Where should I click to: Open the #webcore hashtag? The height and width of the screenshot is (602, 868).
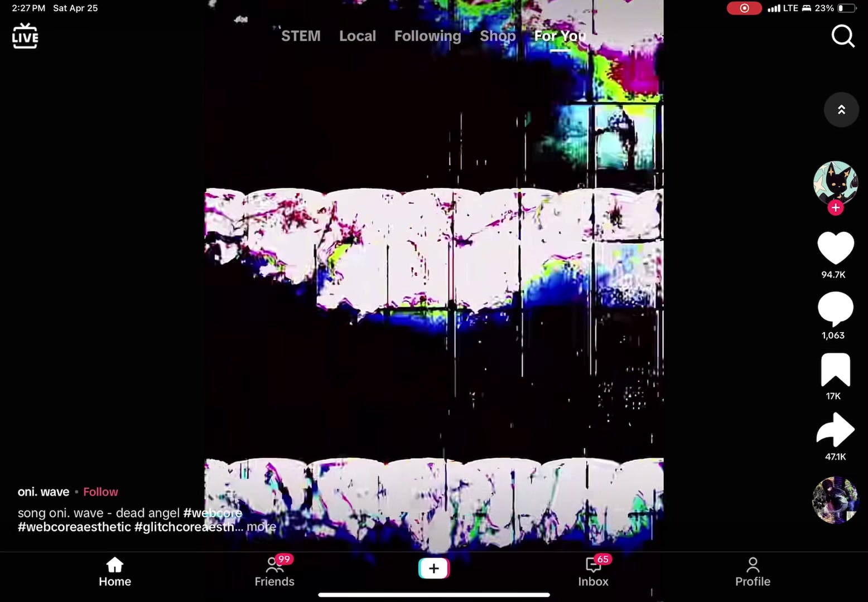[x=213, y=513]
